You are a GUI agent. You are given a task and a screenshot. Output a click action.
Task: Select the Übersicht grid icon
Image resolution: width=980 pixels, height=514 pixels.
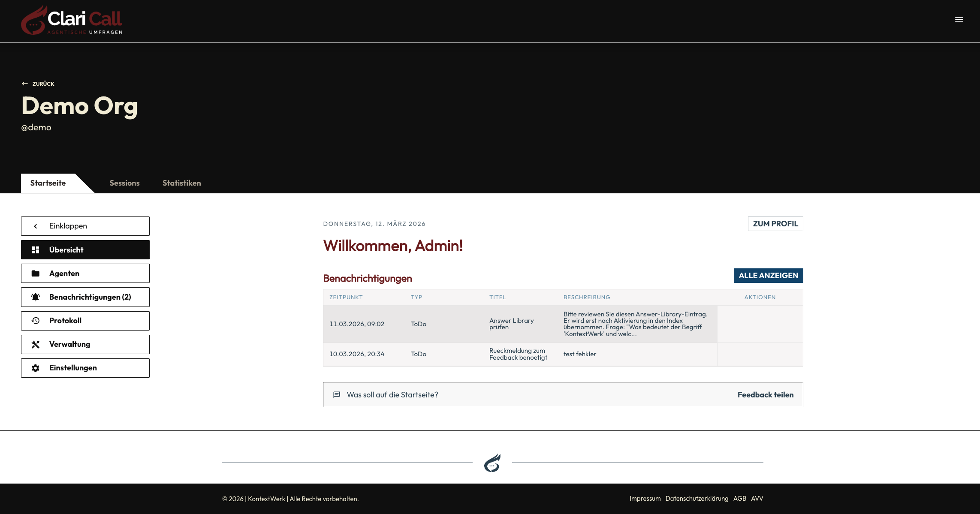pyautogui.click(x=36, y=249)
